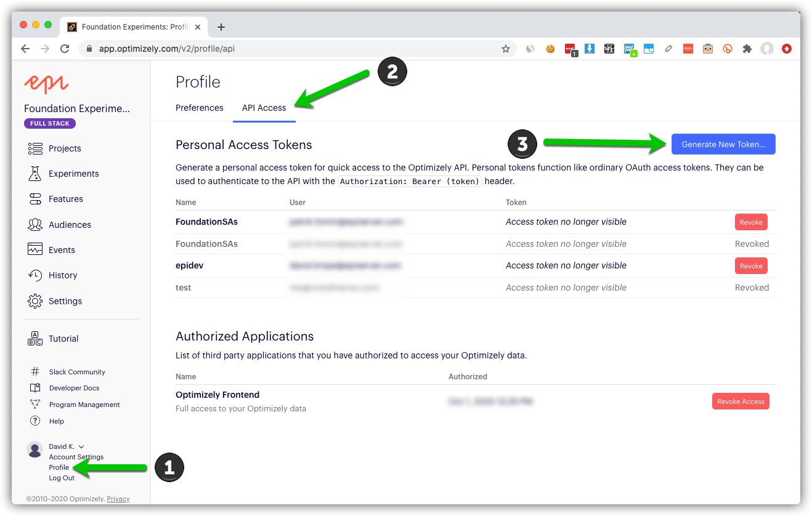Image resolution: width=812 pixels, height=516 pixels.
Task: Switch to the Preferences tab
Action: [199, 108]
